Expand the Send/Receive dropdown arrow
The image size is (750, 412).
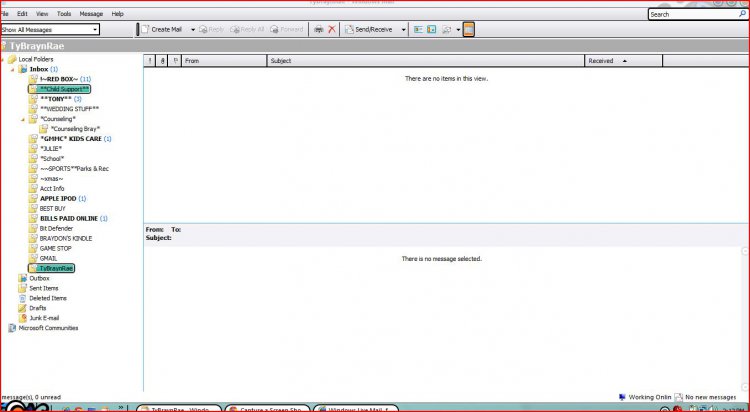pos(404,30)
